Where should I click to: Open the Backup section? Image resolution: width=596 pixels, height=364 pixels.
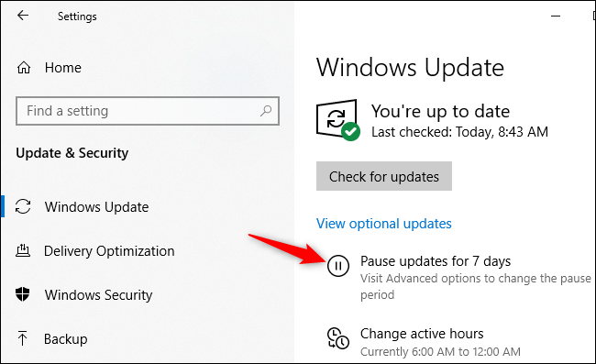point(66,339)
